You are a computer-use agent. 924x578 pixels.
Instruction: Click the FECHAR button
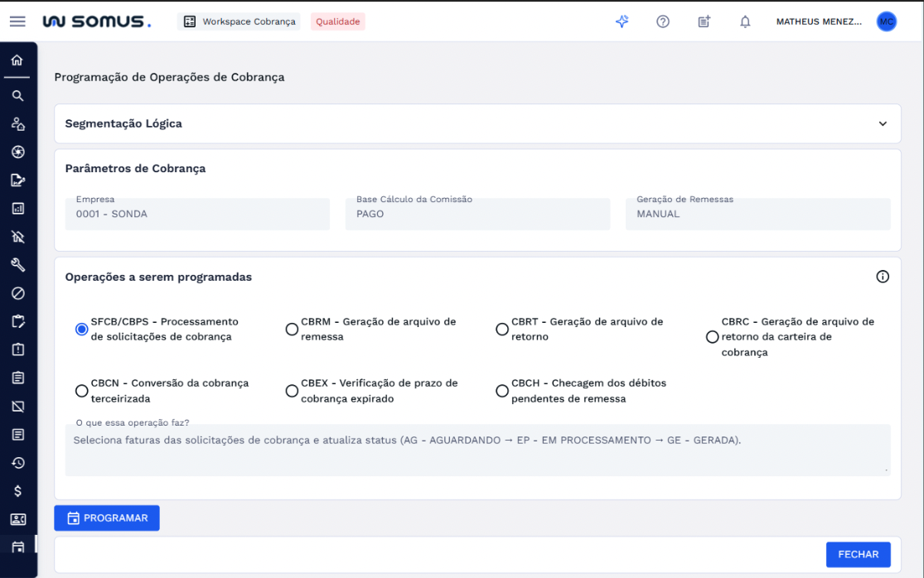(858, 555)
